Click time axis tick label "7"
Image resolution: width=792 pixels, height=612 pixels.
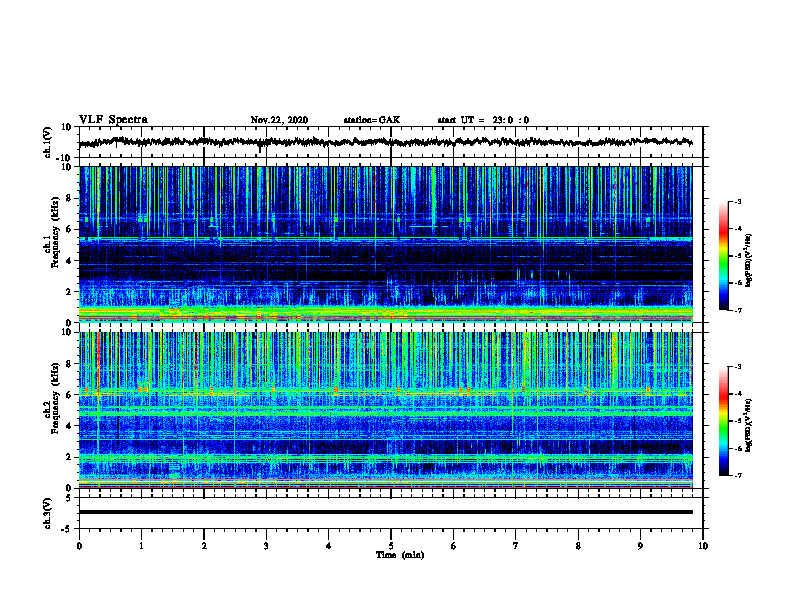pyautogui.click(x=516, y=546)
